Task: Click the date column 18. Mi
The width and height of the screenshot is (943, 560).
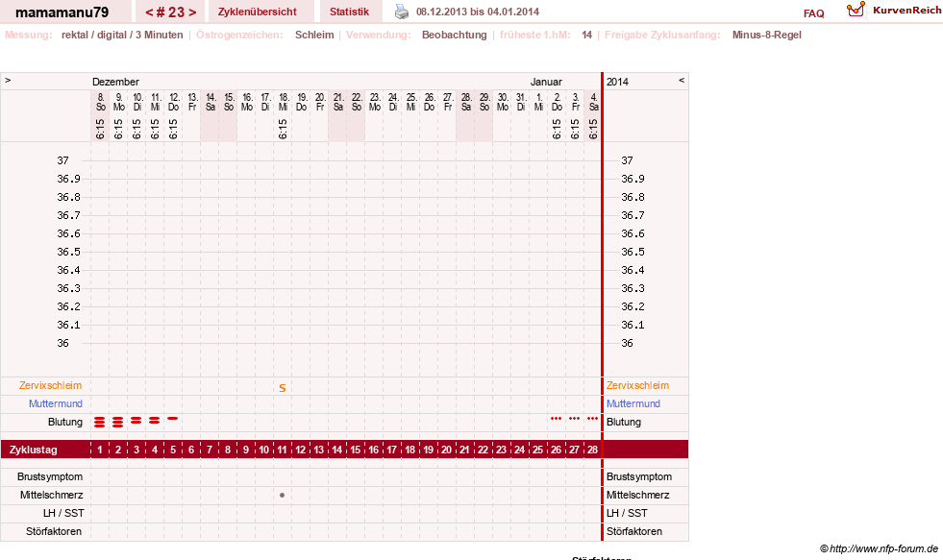Action: (284, 102)
